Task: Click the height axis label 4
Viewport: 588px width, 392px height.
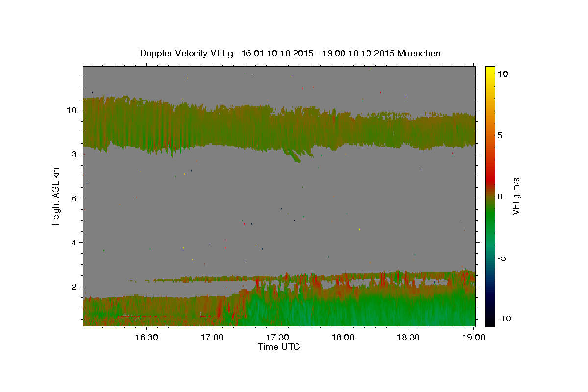Action: pyautogui.click(x=74, y=243)
